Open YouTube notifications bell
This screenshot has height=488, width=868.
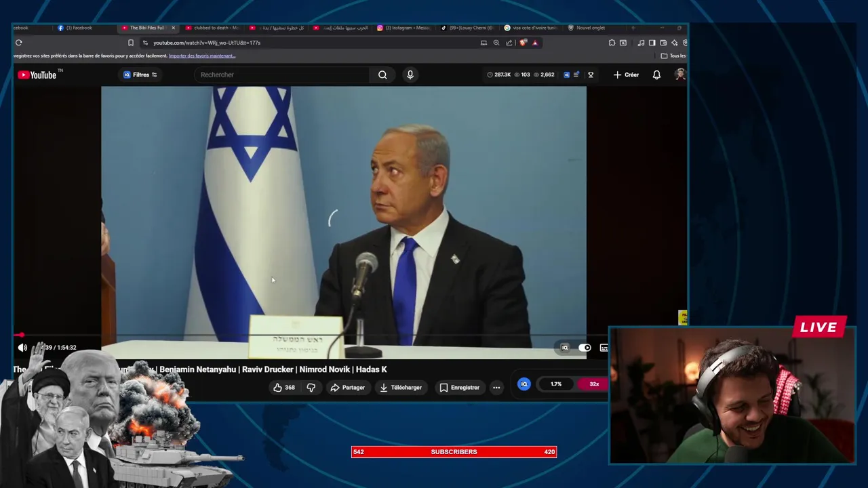point(656,75)
